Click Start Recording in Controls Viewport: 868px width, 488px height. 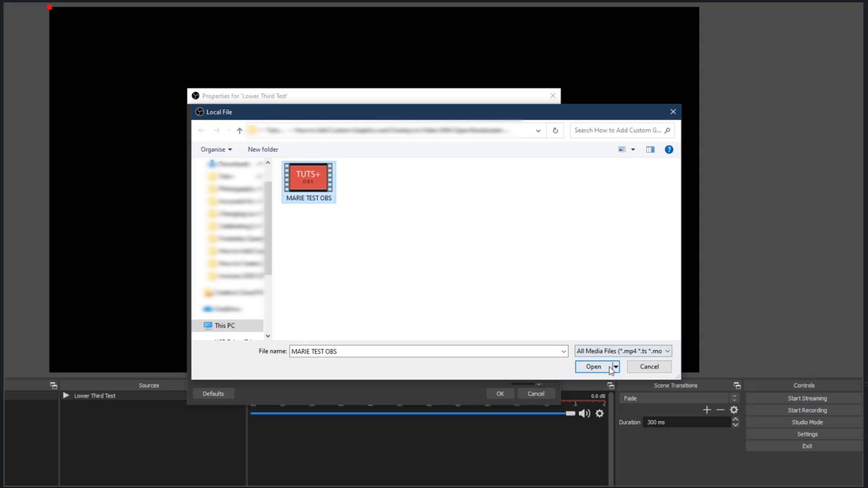tap(807, 410)
